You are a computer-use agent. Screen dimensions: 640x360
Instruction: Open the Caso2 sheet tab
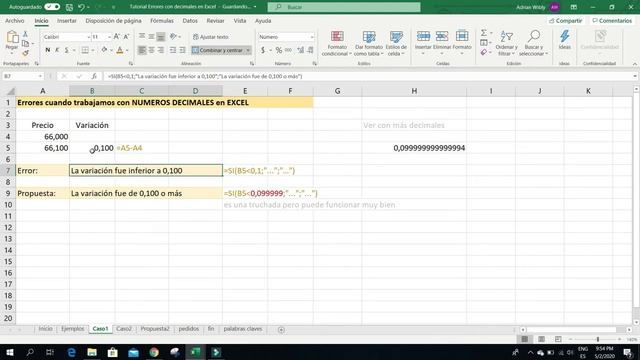pyautogui.click(x=124, y=329)
